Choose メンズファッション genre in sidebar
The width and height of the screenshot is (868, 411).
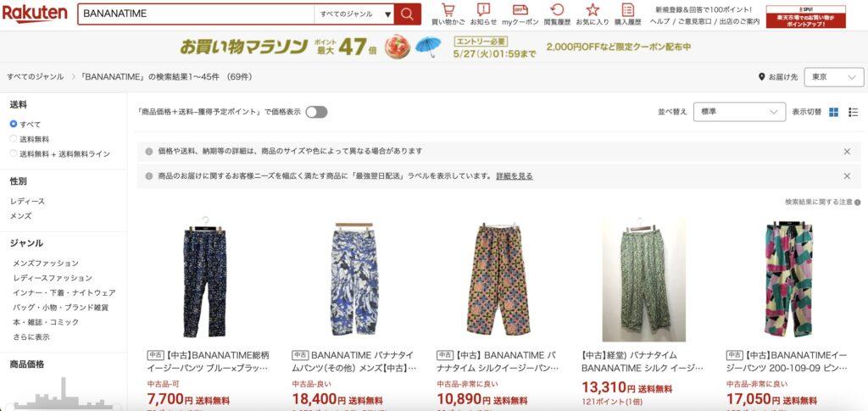(x=46, y=264)
